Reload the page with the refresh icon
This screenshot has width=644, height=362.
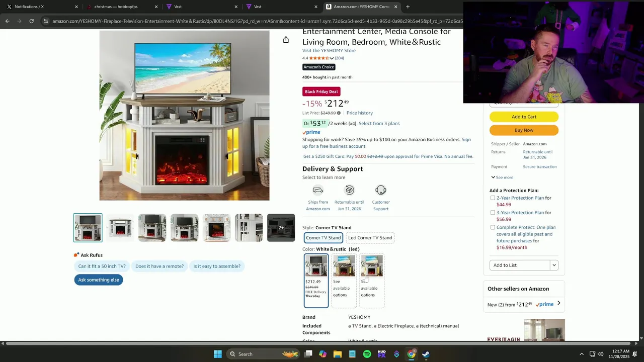[31, 21]
